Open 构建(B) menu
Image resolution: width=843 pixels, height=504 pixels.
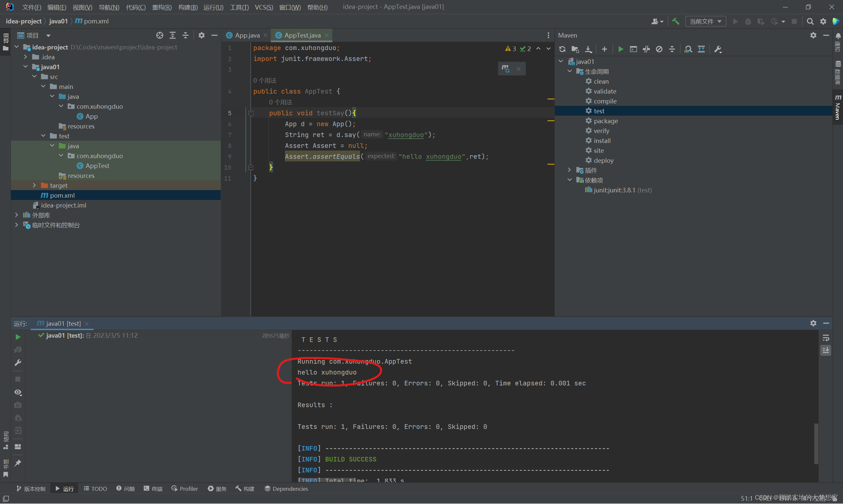(x=188, y=7)
